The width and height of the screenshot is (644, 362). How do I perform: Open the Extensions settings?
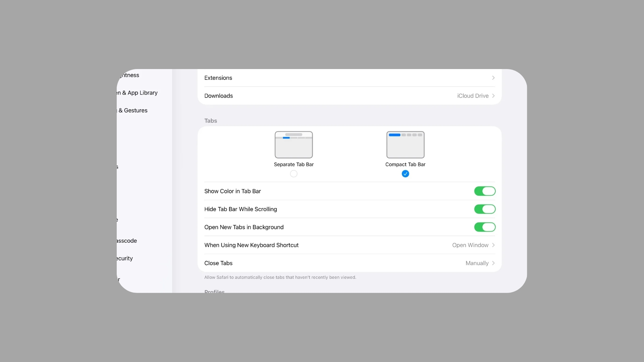click(218, 78)
